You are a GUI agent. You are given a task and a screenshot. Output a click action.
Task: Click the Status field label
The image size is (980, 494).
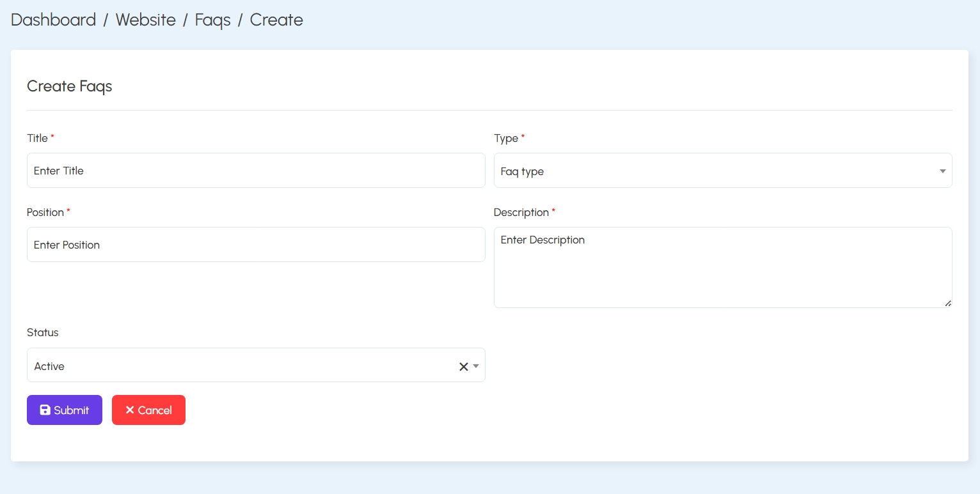pos(43,332)
